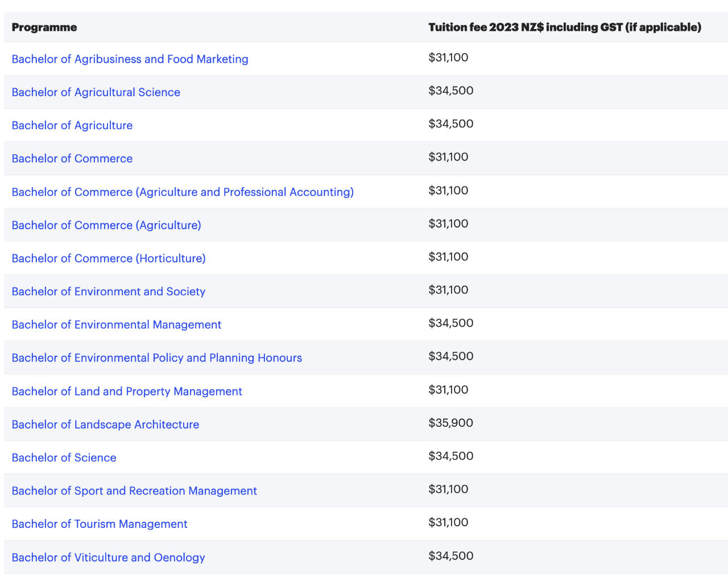728x577 pixels.
Task: Select the $35,900 Landscape Architecture fee cell
Action: point(451,423)
